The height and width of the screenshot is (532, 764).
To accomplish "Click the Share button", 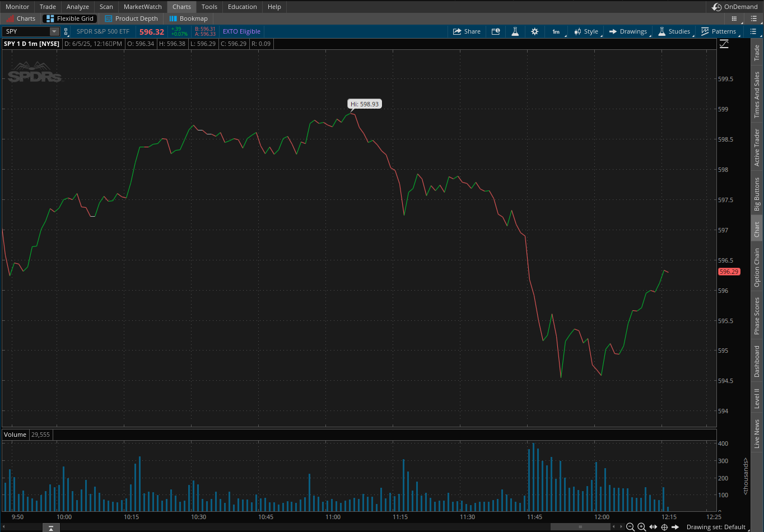I will 467,31.
